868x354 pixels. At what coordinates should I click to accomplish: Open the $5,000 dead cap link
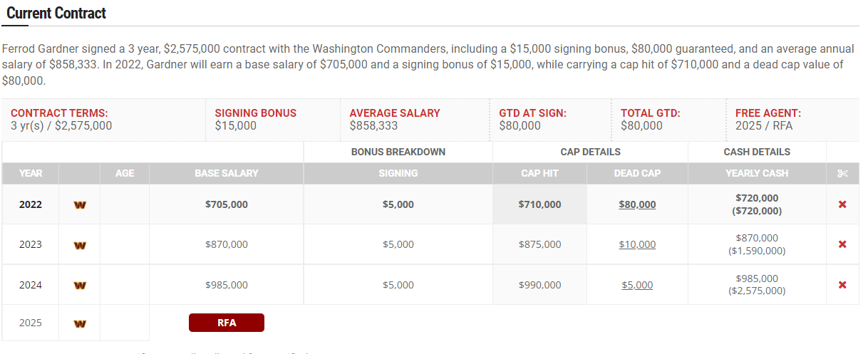pos(637,285)
